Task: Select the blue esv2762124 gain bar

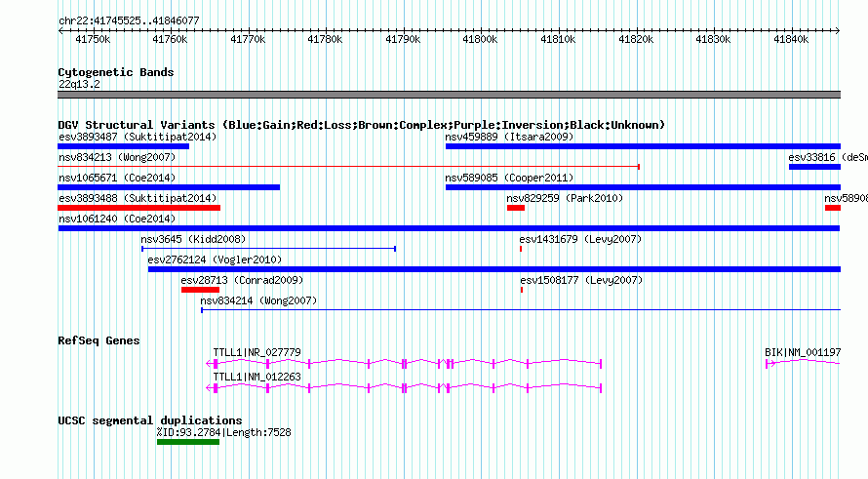Action: click(494, 269)
